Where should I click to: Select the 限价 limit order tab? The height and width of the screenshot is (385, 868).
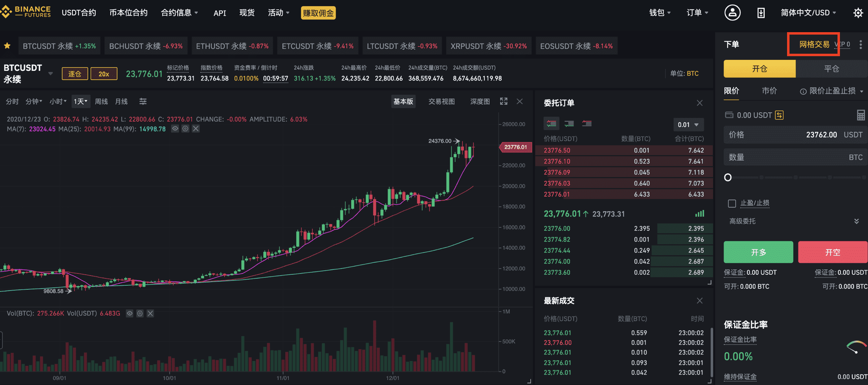pos(731,91)
